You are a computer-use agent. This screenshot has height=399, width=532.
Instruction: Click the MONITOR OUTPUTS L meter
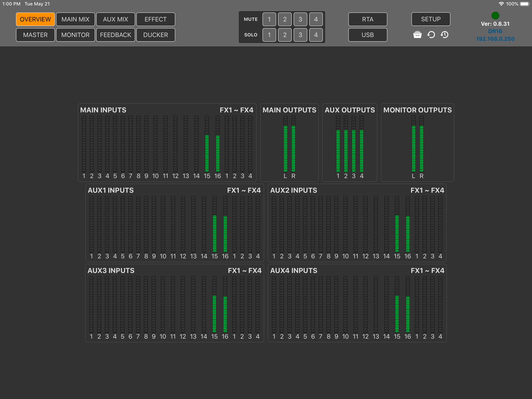413,144
